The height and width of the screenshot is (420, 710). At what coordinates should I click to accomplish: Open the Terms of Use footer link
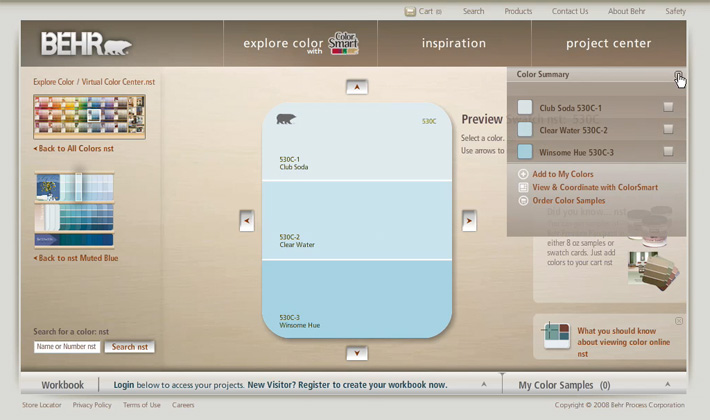[x=142, y=405]
